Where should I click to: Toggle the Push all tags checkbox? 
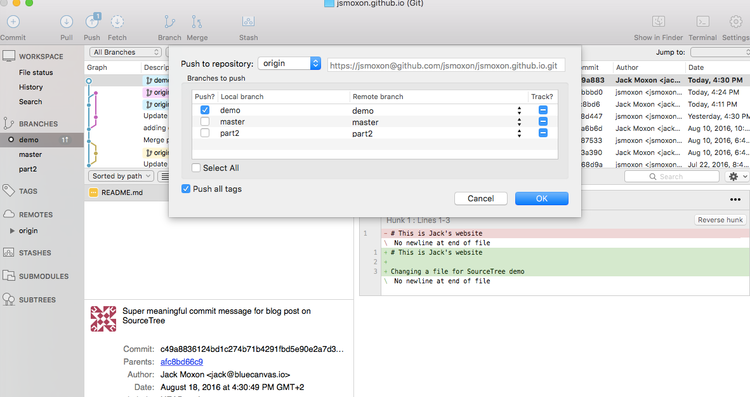(186, 189)
